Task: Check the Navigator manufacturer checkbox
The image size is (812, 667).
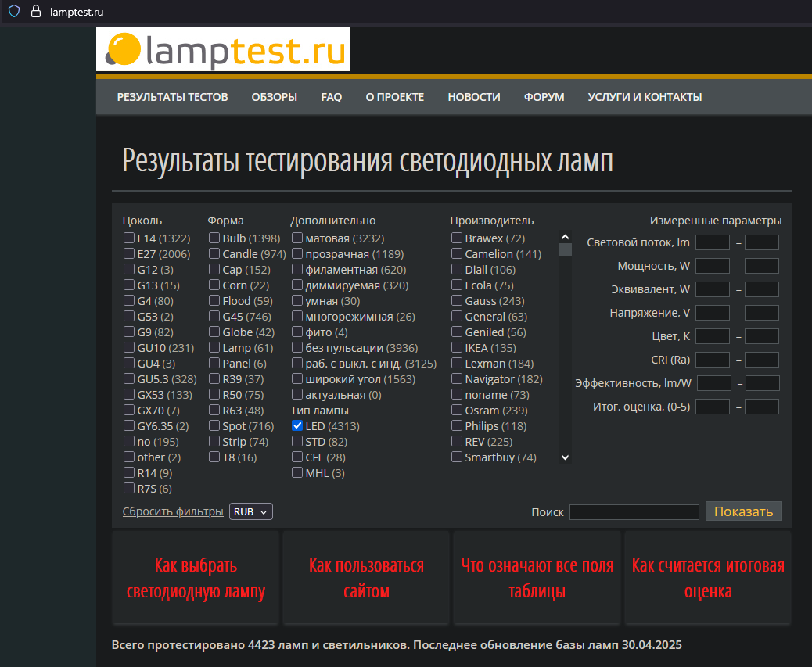Action: (x=457, y=378)
